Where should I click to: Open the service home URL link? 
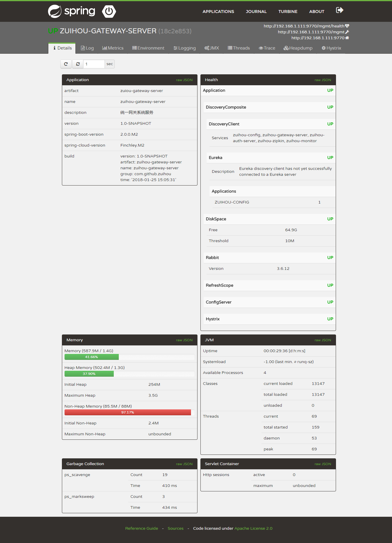click(x=320, y=38)
